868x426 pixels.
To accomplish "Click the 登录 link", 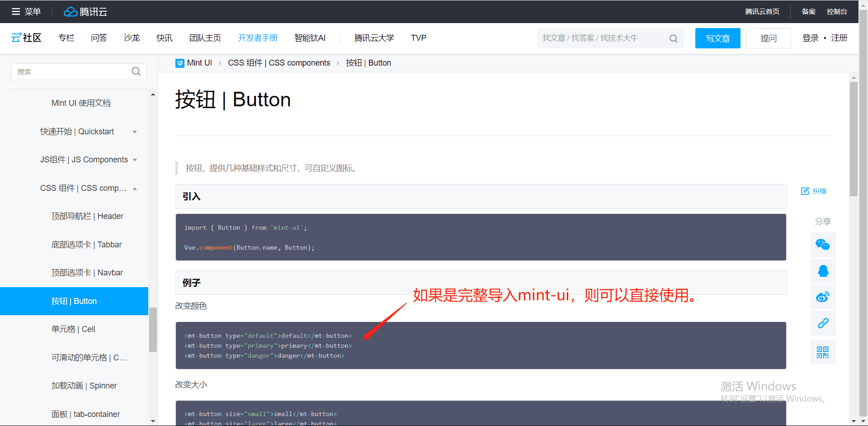I will tap(811, 38).
